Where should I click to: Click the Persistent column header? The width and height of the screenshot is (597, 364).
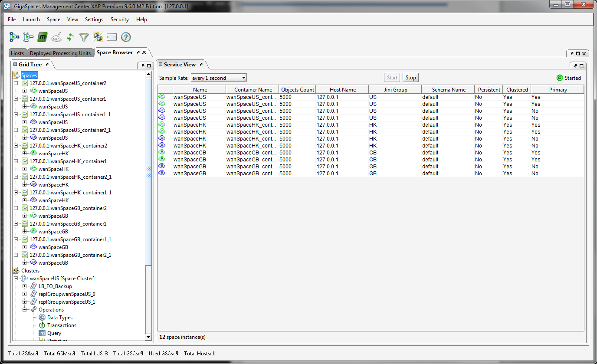coord(489,90)
